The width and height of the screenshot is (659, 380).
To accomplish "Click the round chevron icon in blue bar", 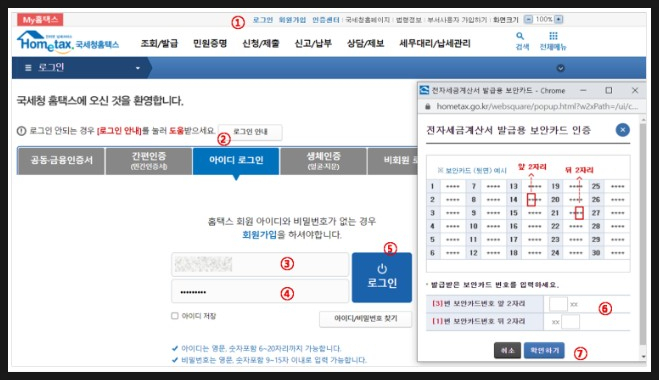I will (x=560, y=68).
